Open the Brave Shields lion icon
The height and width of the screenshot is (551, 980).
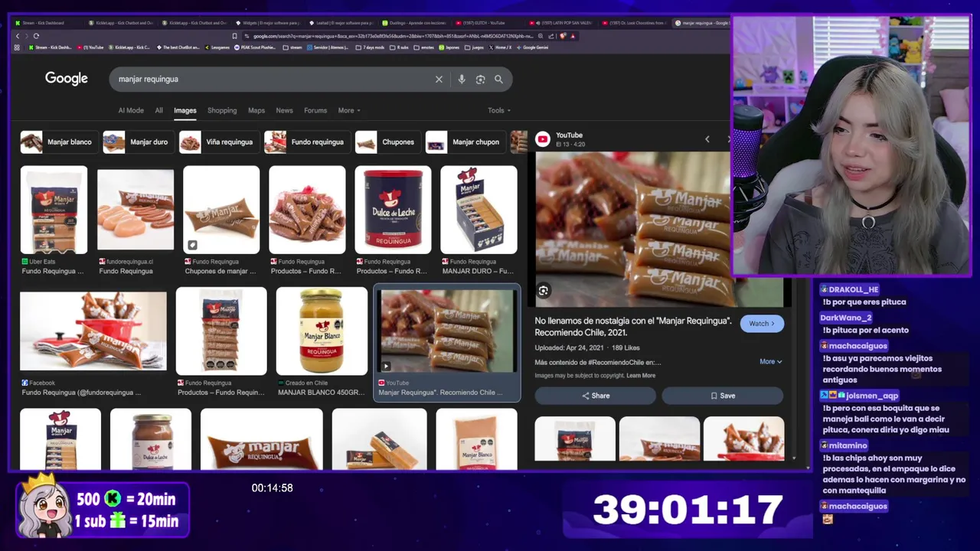[x=563, y=36]
